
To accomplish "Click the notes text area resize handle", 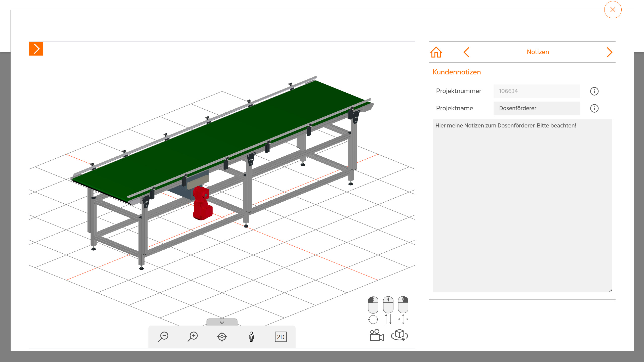I will coord(611,290).
